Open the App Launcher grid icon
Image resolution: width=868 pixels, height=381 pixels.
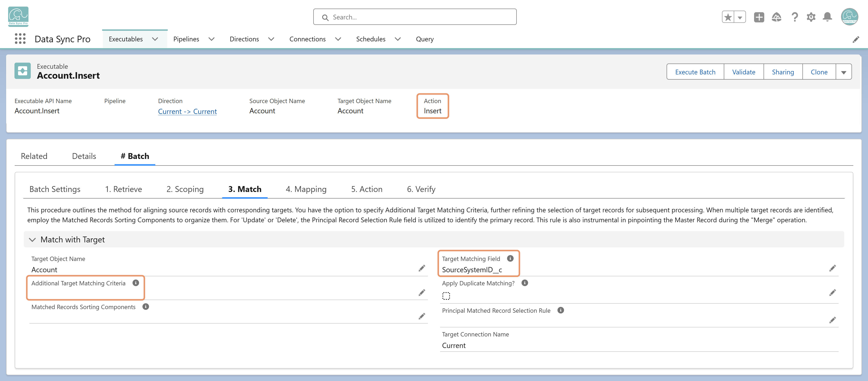(x=20, y=39)
